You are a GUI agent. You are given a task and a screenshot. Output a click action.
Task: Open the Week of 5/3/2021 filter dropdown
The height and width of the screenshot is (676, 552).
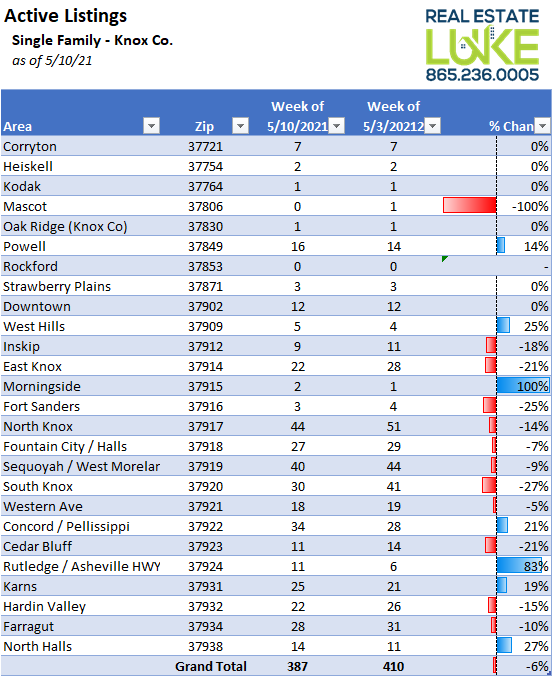pos(433,126)
